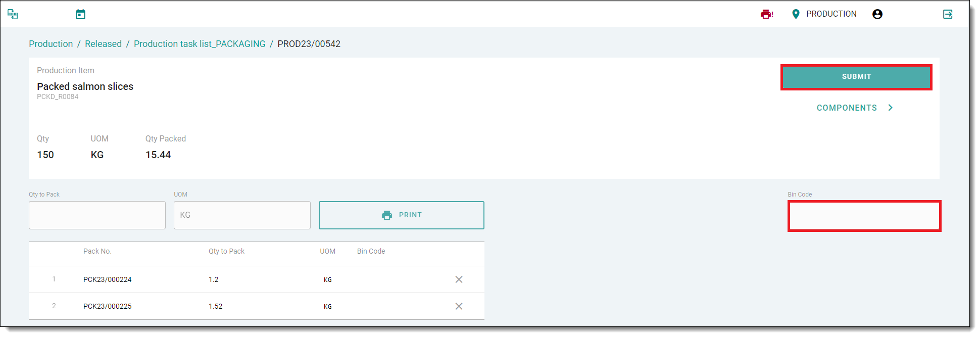The height and width of the screenshot is (337, 980).
Task: Click the logout icon at top-right
Action: coord(948,14)
